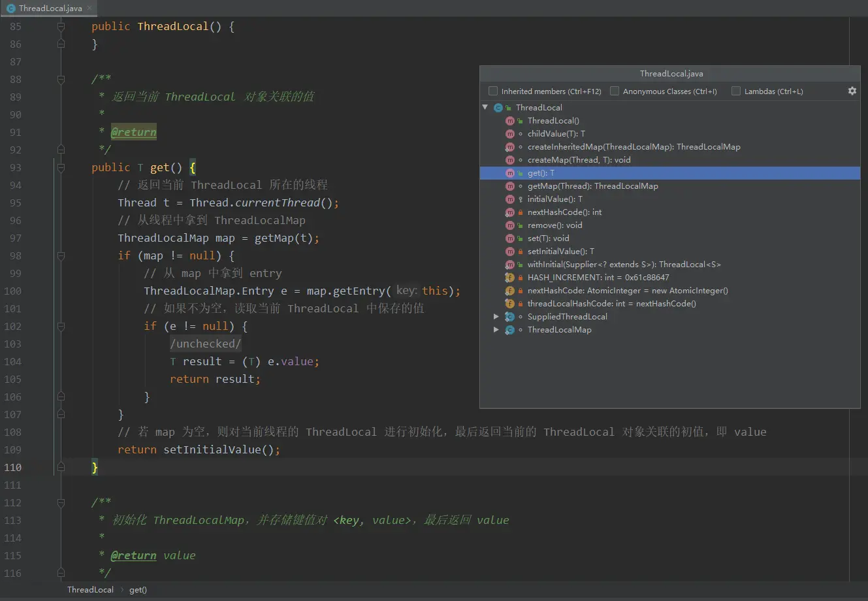Viewport: 868px width, 601px height.
Task: Click getMap(t) call on line 97
Action: coord(283,238)
